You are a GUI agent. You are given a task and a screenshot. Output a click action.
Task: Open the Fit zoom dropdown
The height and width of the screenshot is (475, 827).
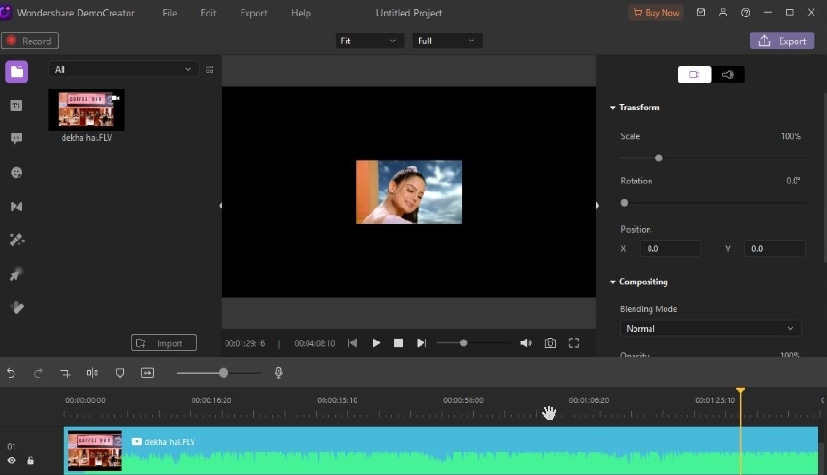369,41
